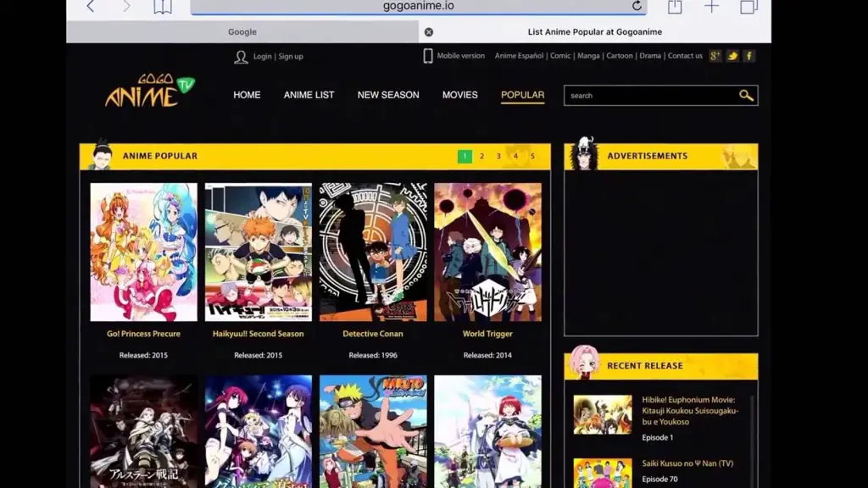Open the Login link

coord(263,57)
